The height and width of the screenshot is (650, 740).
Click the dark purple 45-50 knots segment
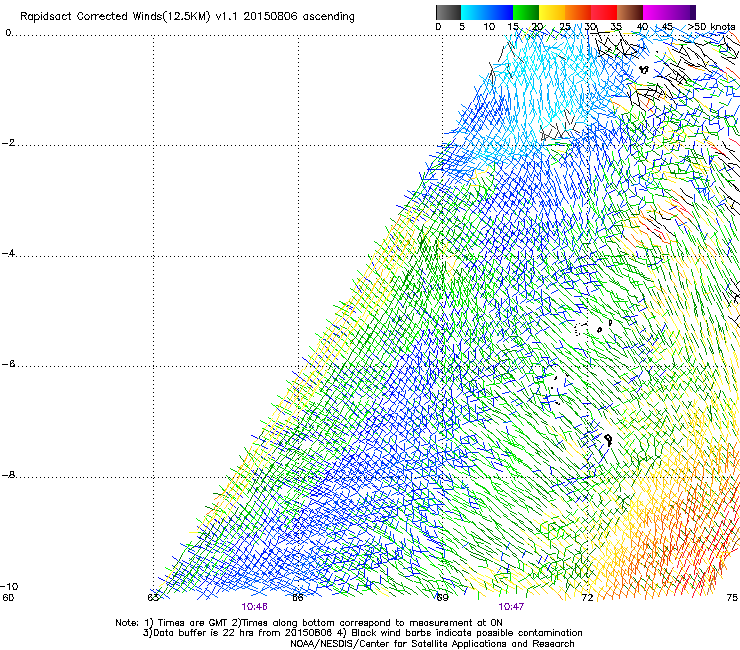(682, 12)
